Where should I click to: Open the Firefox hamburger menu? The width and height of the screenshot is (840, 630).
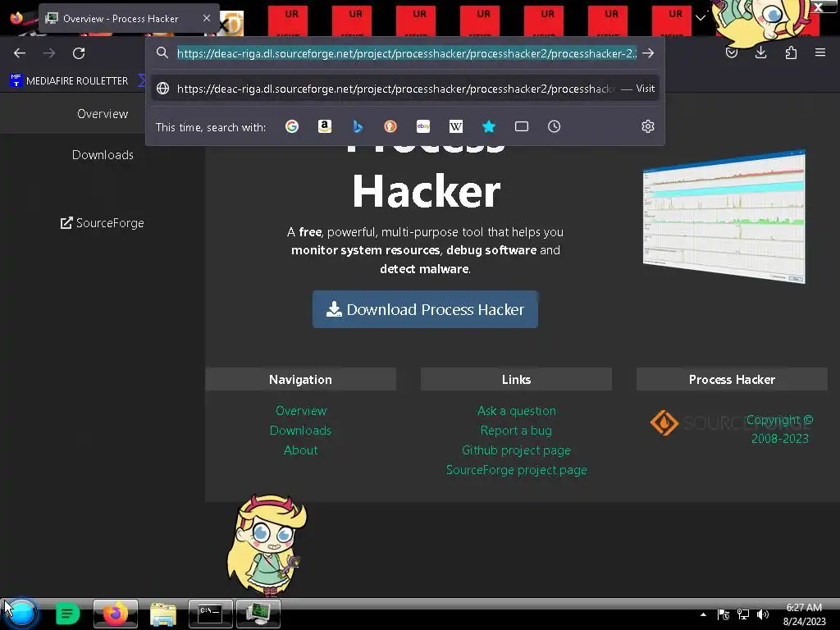[820, 52]
